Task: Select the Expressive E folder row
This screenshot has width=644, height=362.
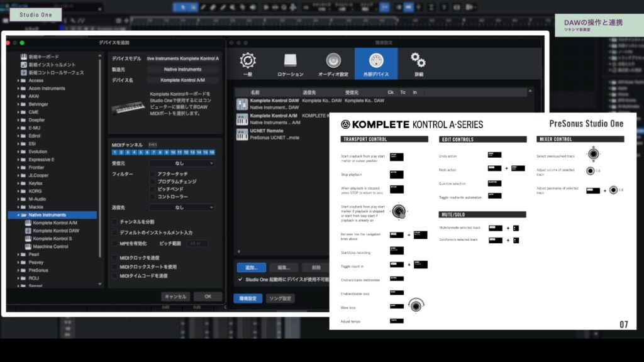Action: coord(53,160)
